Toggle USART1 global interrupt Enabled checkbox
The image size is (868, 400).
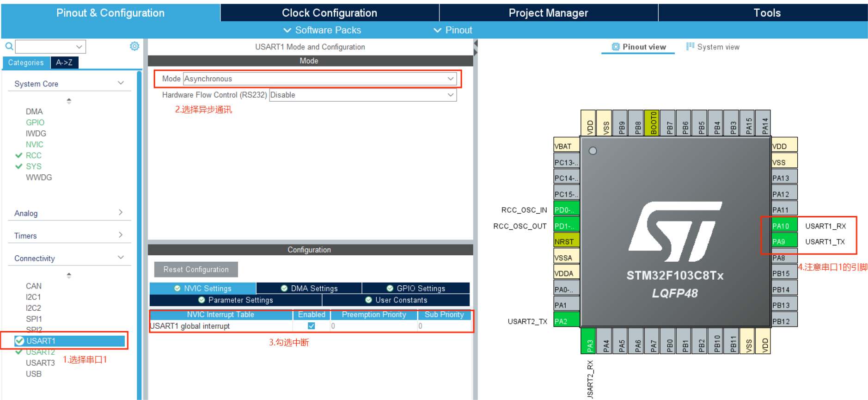[x=312, y=326]
